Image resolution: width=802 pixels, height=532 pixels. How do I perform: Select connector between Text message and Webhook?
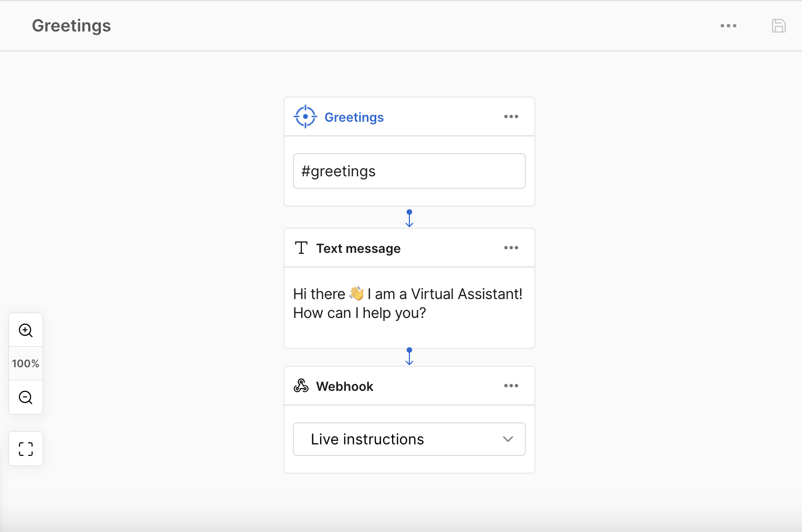point(409,356)
